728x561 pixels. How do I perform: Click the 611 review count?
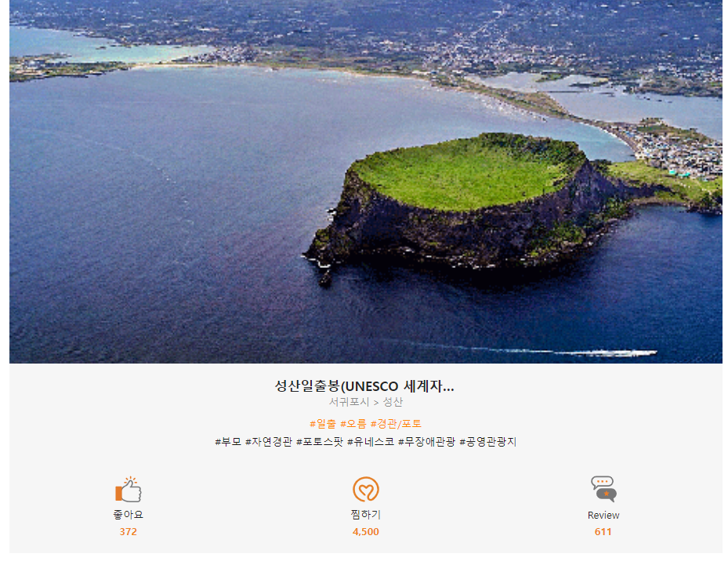click(603, 532)
